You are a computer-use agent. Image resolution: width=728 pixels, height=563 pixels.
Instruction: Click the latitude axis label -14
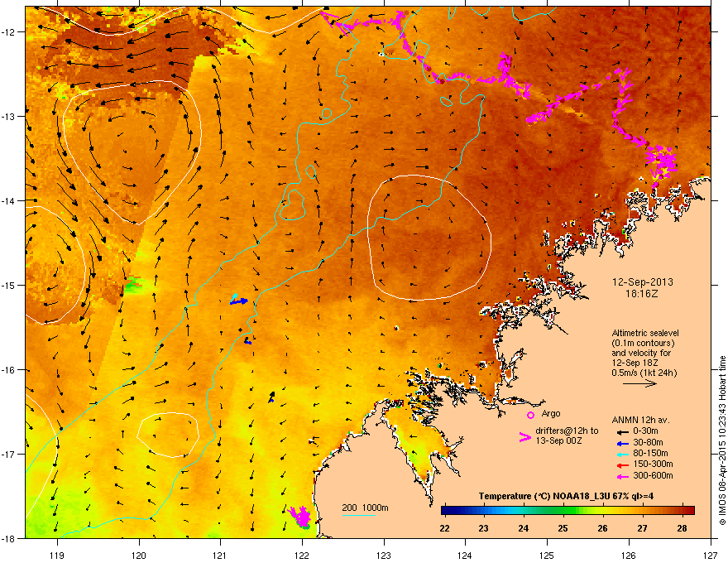point(8,200)
